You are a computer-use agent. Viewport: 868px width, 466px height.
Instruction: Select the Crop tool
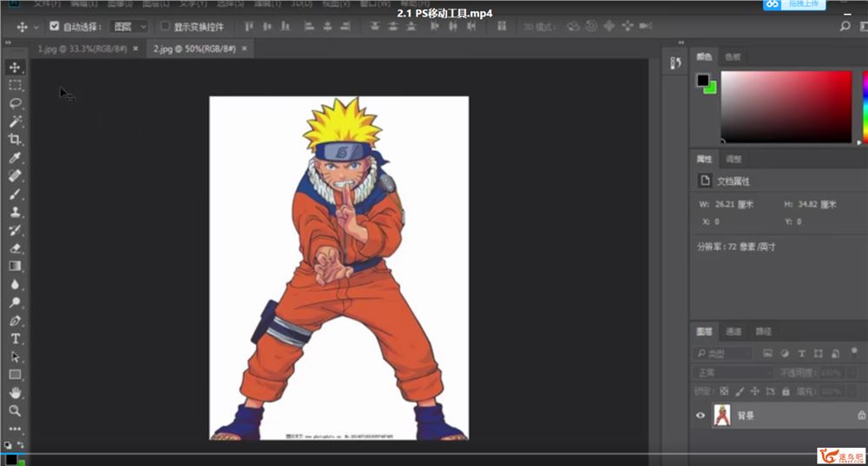15,140
